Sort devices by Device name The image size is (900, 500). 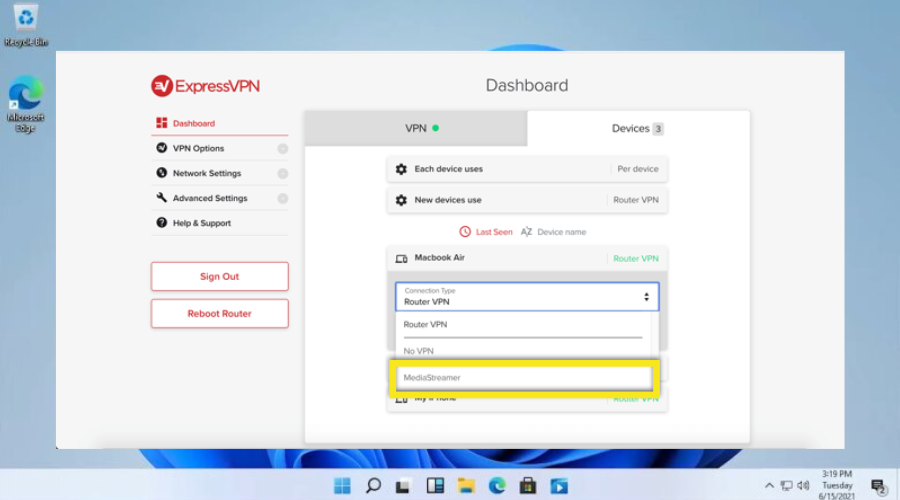point(553,232)
